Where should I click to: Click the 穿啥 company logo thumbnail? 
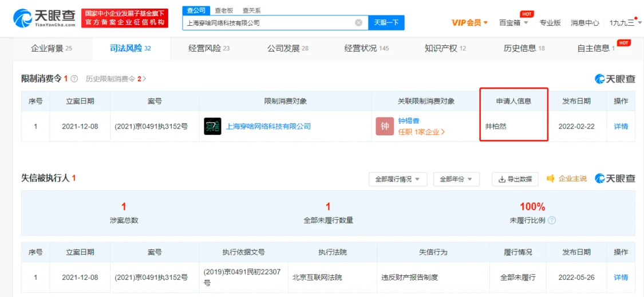[x=213, y=126]
